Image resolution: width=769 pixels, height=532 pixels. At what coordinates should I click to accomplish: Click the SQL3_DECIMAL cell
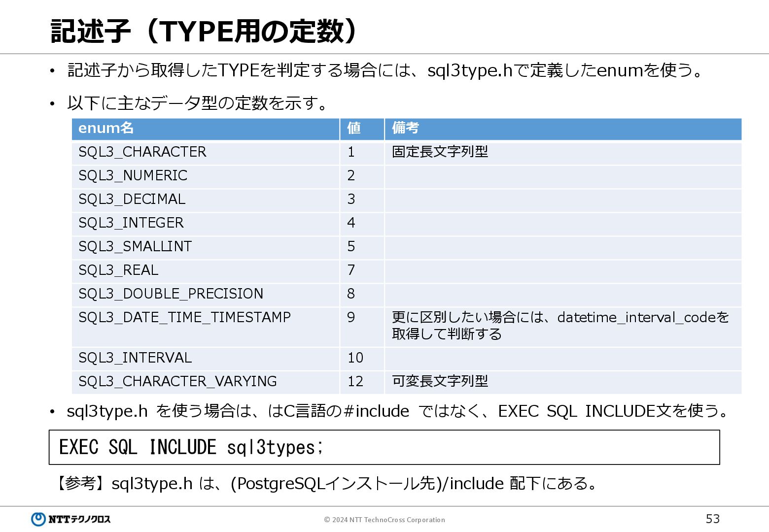coord(206,200)
